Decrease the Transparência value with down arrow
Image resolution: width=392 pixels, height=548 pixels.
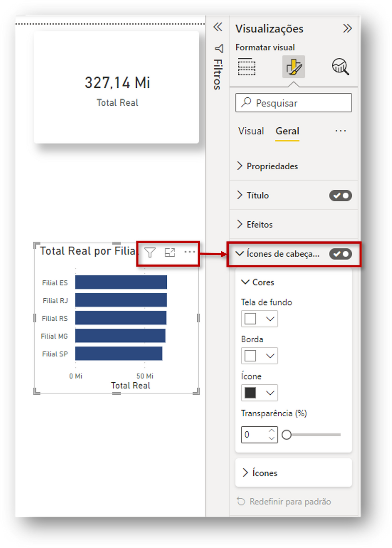click(x=272, y=438)
